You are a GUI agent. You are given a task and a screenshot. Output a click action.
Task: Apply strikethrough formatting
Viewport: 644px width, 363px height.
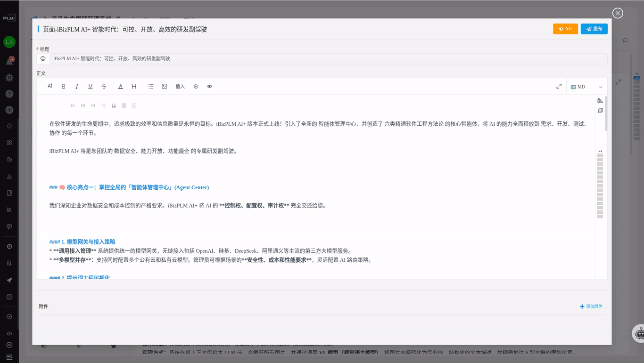[103, 86]
